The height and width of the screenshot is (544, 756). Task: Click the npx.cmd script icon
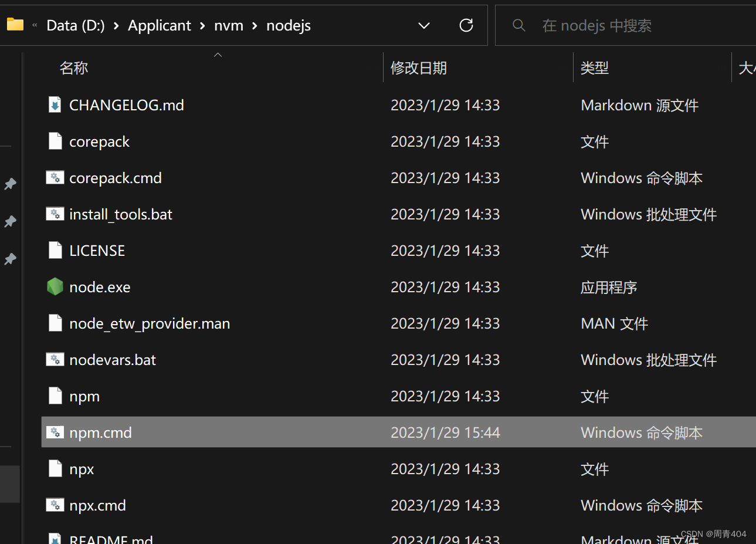coord(55,505)
